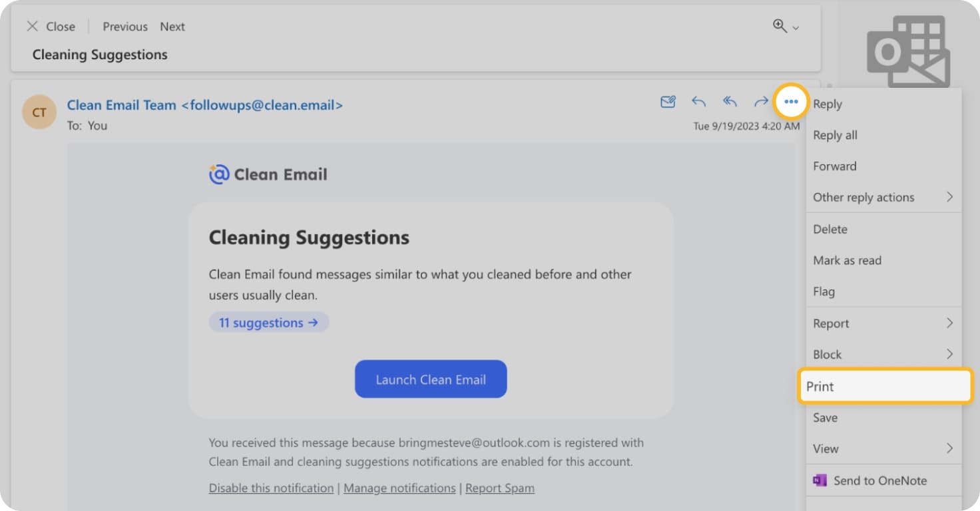Select the Reply arrow icon
980x511 pixels.
698,102
